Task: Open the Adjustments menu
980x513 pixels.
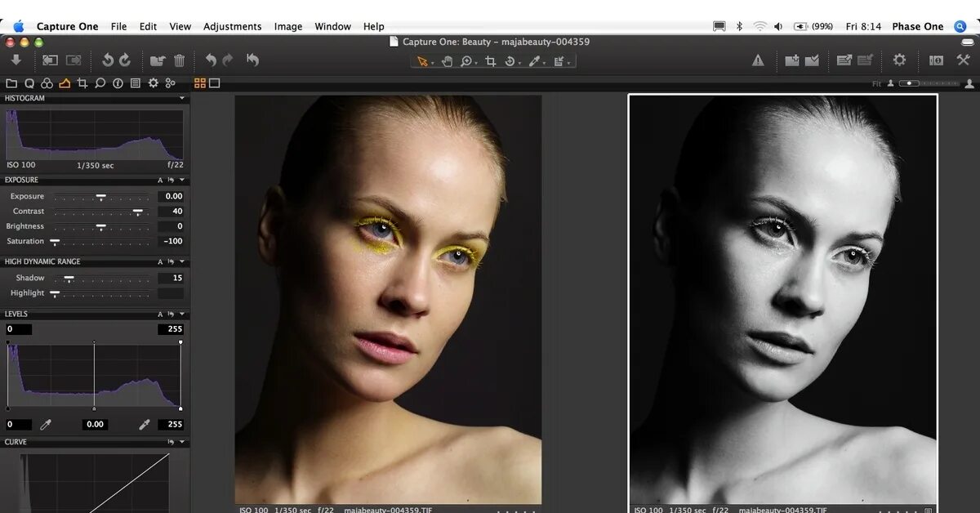Action: click(232, 26)
